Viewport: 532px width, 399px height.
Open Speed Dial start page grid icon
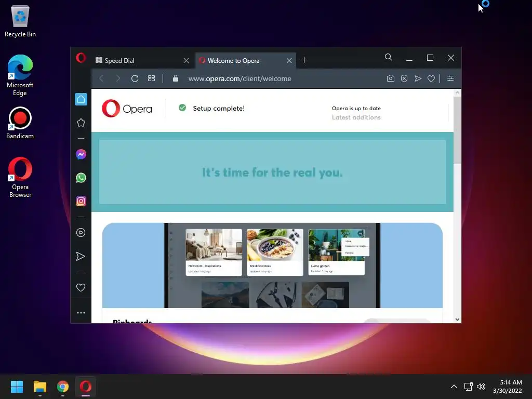[151, 79]
